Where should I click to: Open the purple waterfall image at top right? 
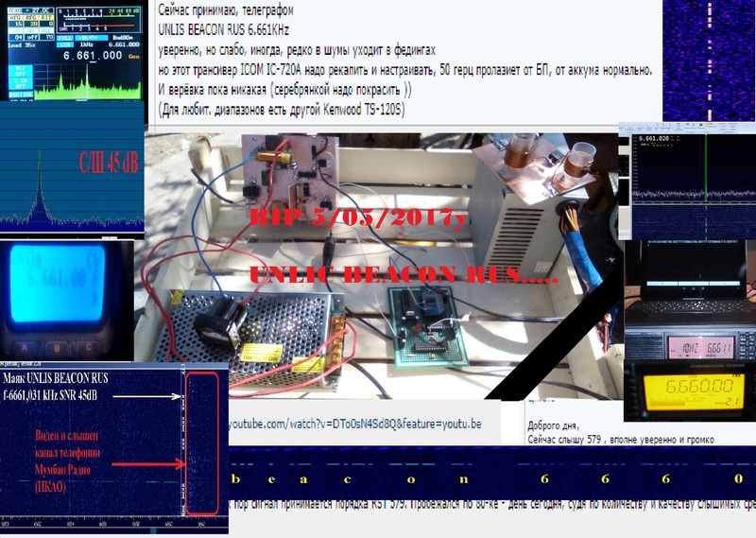(709, 61)
